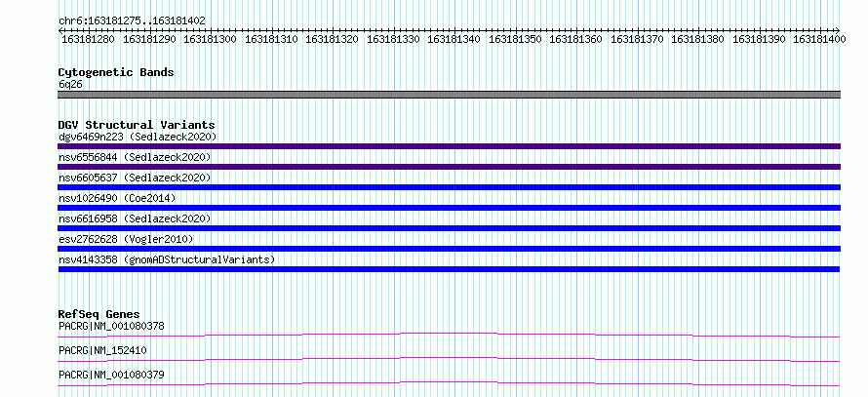Select the magenta PACRG|NM_152410 transcript line
Viewport: 868px width, 397px height.
449,359
